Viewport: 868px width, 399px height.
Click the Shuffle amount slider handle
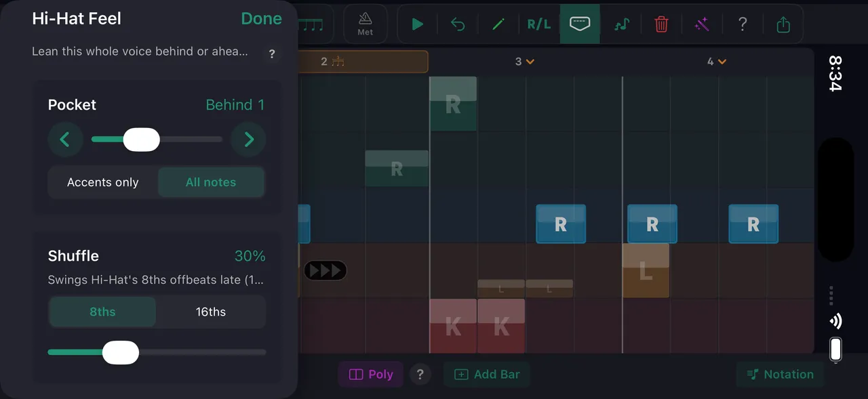pos(121,353)
